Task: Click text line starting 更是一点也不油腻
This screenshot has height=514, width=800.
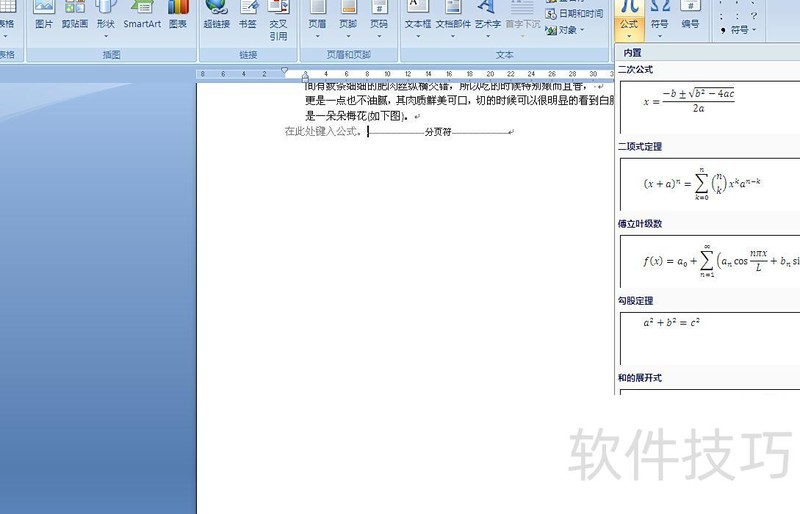Action: point(459,101)
